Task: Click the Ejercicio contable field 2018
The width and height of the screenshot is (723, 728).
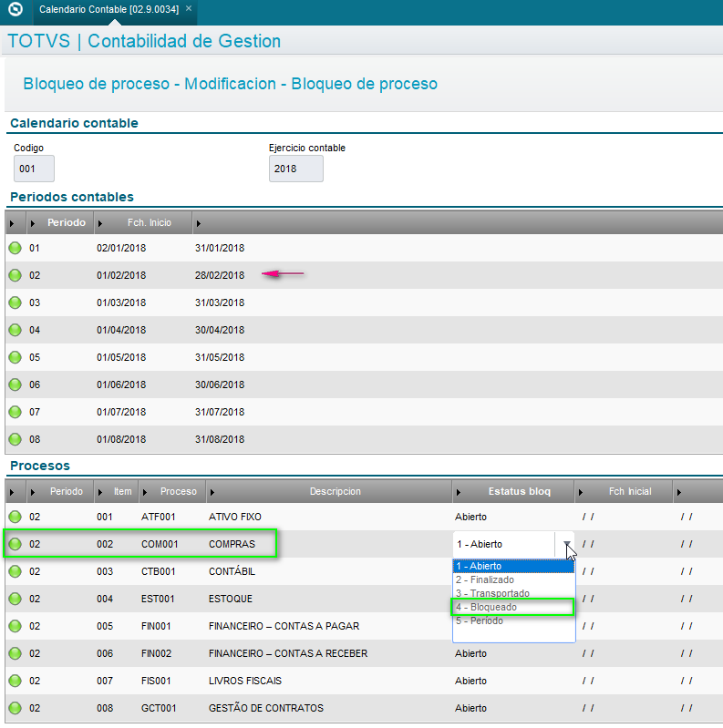Action: click(296, 169)
